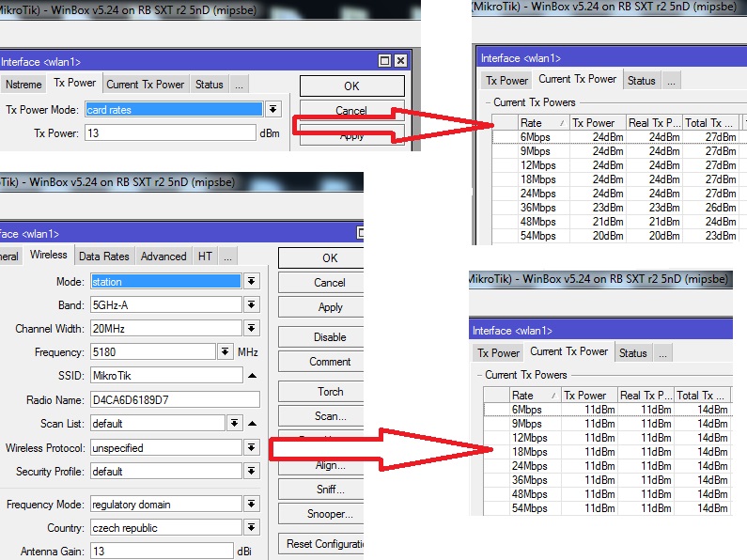This screenshot has width=747, height=560.
Task: Open the Country dropdown arrow
Action: (252, 528)
